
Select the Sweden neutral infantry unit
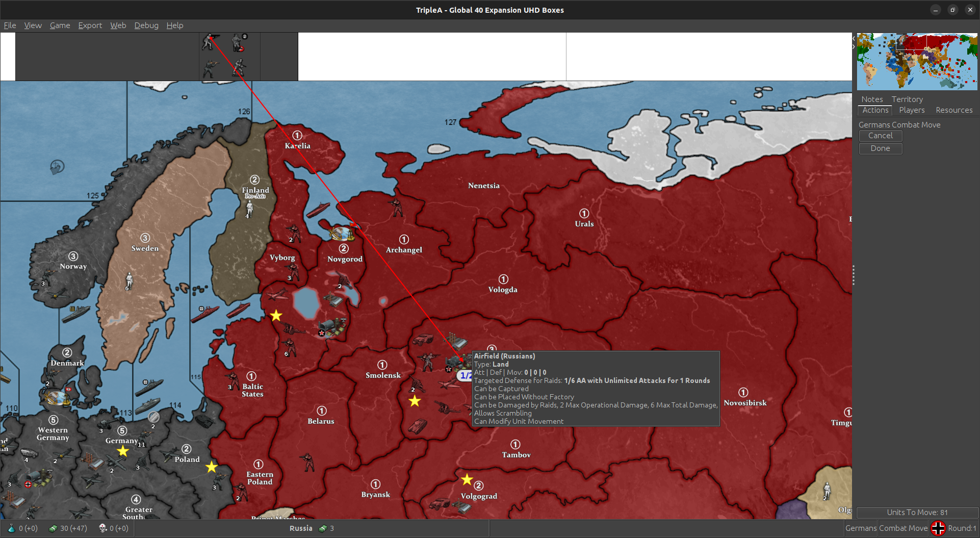coord(130,280)
